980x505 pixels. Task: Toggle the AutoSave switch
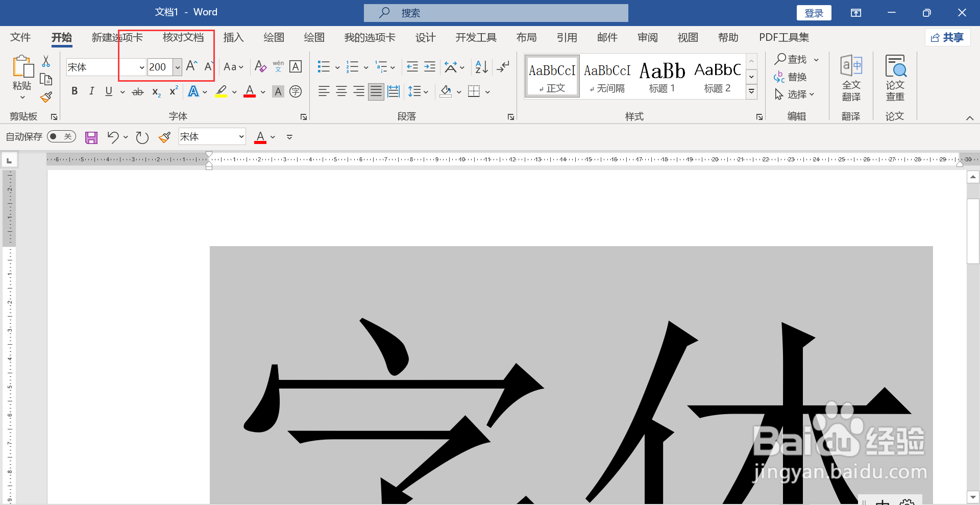(61, 136)
